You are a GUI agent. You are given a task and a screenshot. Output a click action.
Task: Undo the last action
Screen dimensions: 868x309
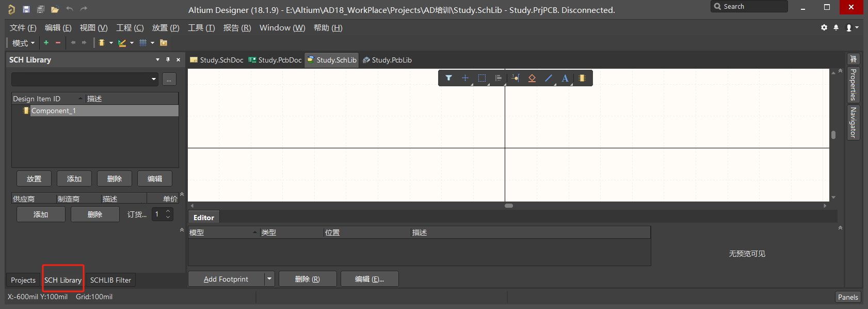point(70,9)
